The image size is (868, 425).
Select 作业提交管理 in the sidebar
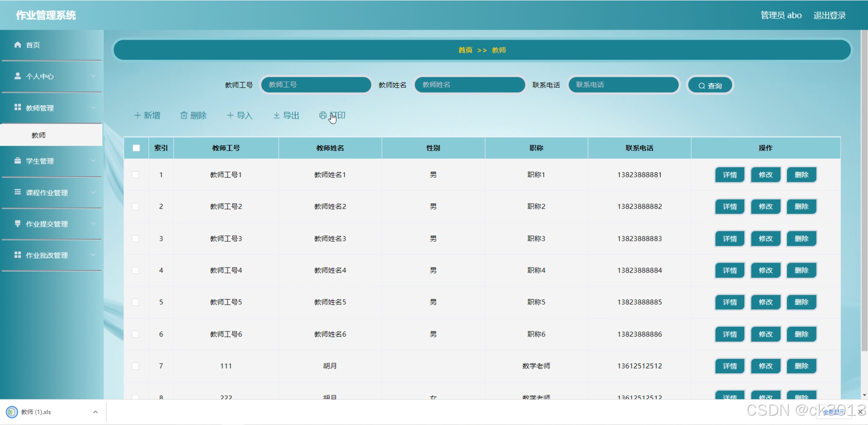46,224
